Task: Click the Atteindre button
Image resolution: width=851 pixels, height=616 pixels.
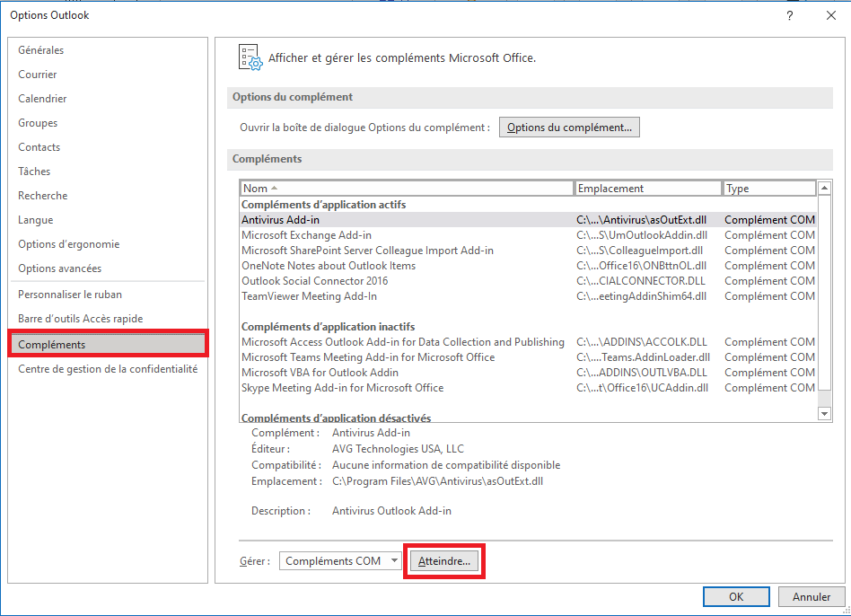Action: [444, 561]
